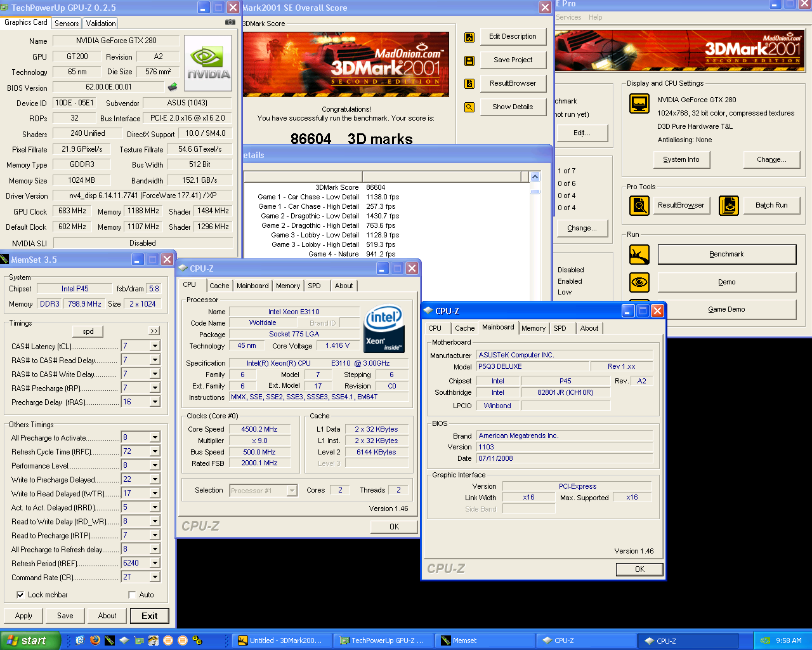The width and height of the screenshot is (812, 650).
Task: Click the Batch Run button
Action: [771, 205]
